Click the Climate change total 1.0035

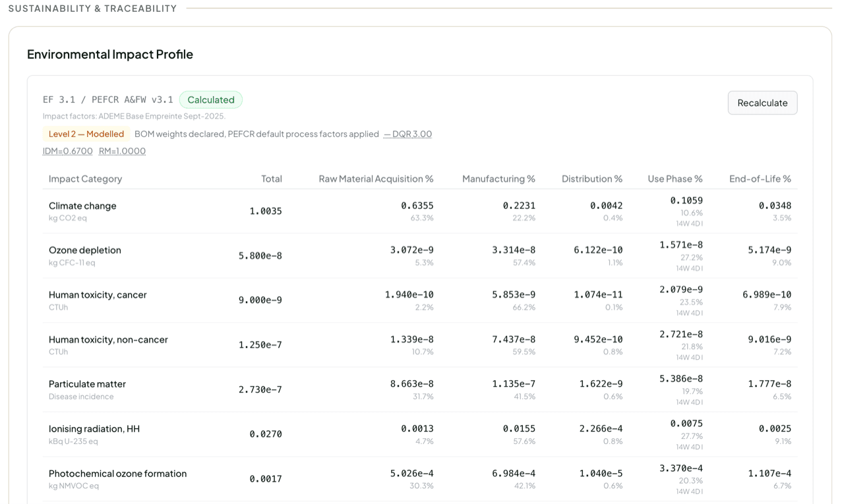pyautogui.click(x=266, y=211)
